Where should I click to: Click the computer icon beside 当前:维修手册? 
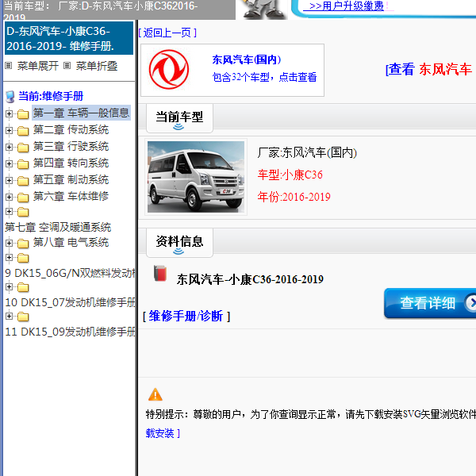pos(10,97)
